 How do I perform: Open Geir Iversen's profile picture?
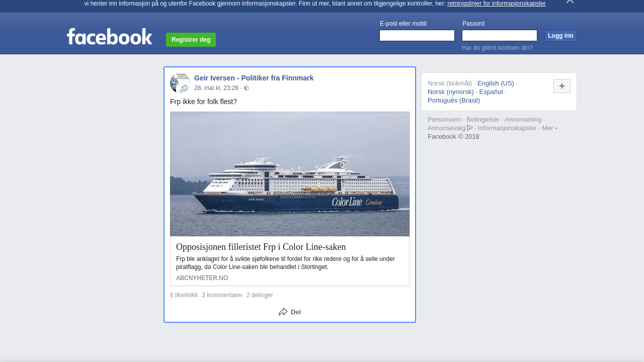tap(180, 83)
